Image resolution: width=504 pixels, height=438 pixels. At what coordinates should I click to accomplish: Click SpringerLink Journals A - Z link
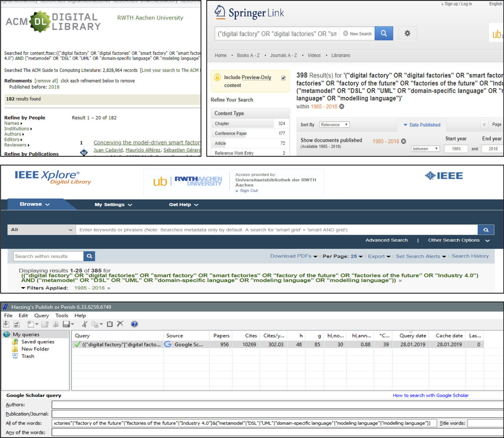click(283, 56)
